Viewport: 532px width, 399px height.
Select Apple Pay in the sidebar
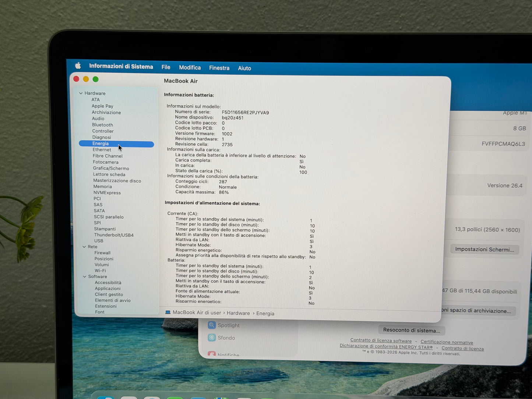tap(102, 106)
